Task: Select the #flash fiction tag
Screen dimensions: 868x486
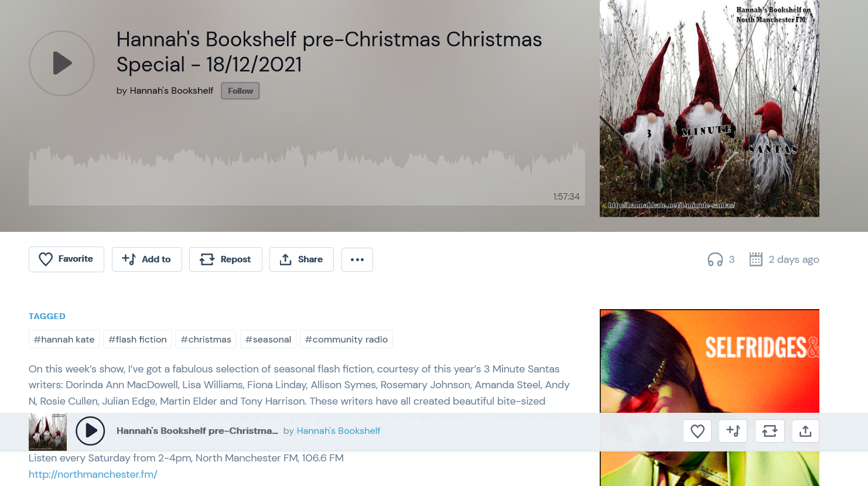Action: click(x=138, y=340)
